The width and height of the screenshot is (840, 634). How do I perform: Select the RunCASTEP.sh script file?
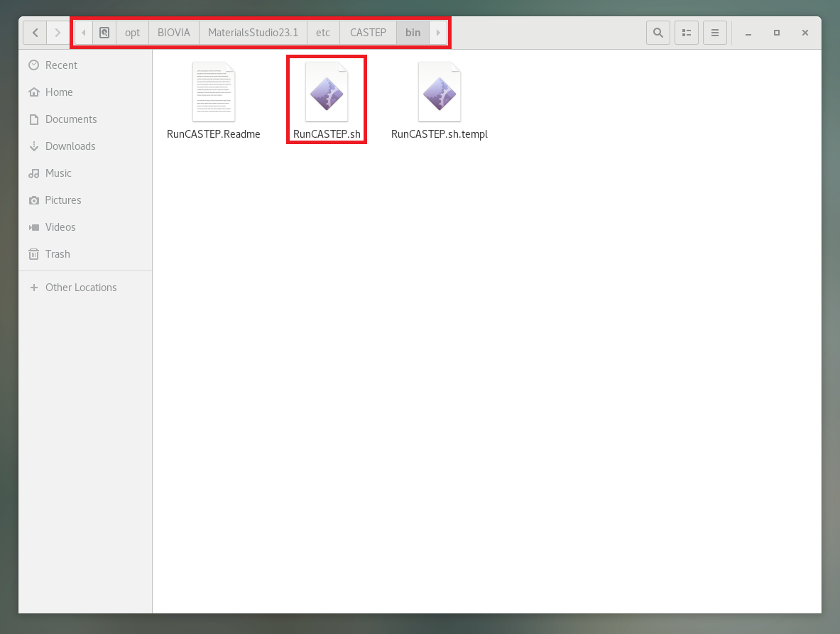coord(327,92)
